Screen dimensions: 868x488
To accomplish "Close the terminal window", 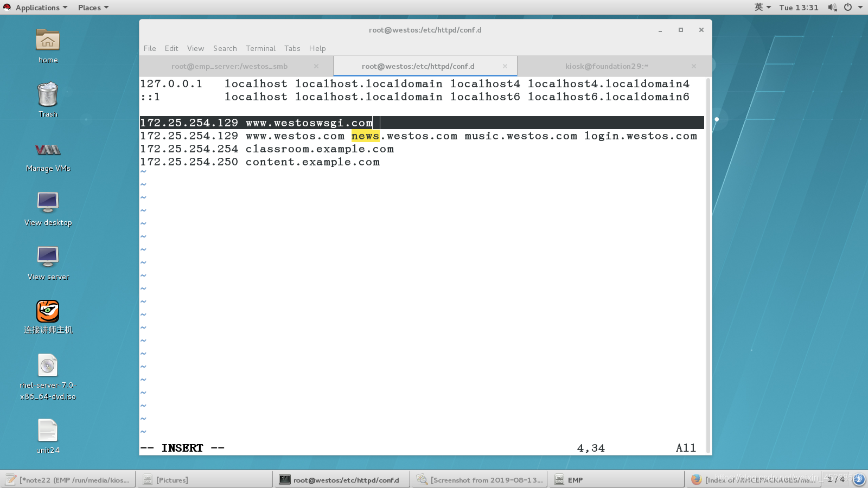I will point(701,30).
